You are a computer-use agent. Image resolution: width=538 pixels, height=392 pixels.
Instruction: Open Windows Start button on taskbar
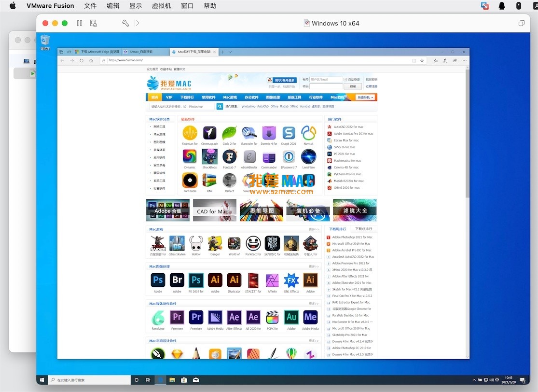click(42, 380)
